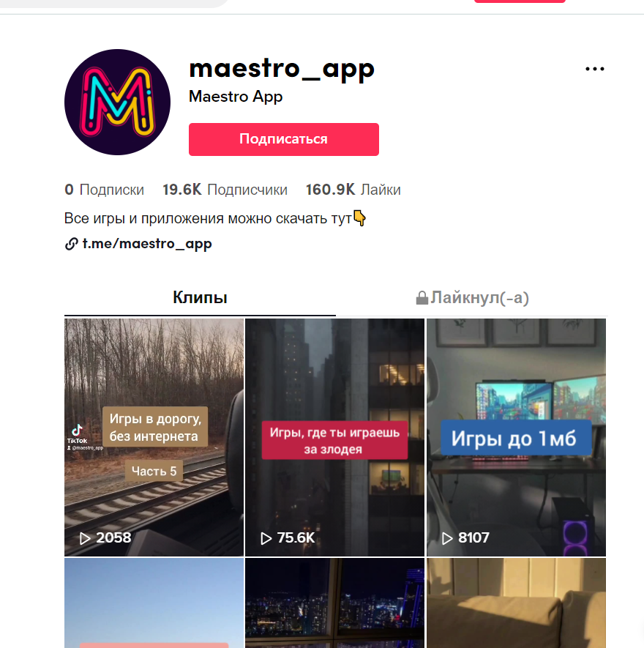Switch to the Лайкнул(-а) tab
The height and width of the screenshot is (648, 644).
[x=472, y=297]
